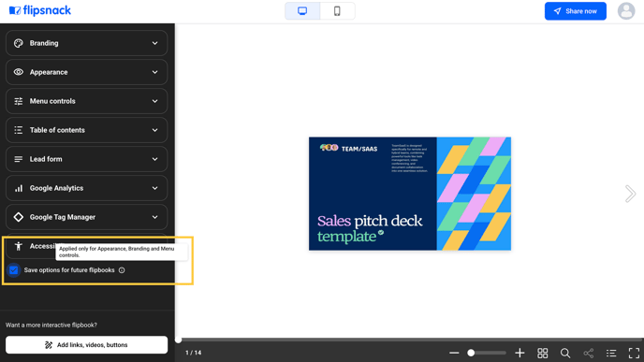This screenshot has width=644, height=362.
Task: Click the Lead form lines icon
Action: pos(19,159)
